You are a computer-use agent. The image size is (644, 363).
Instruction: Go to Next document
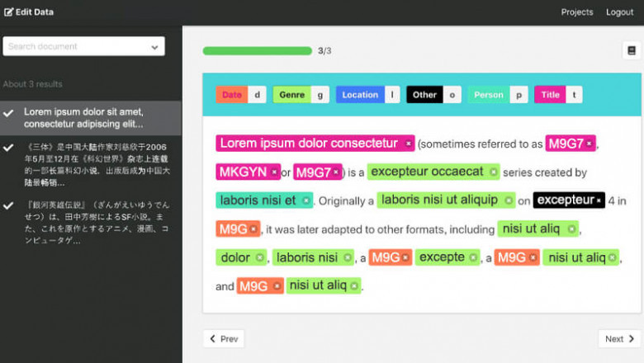pyautogui.click(x=619, y=339)
